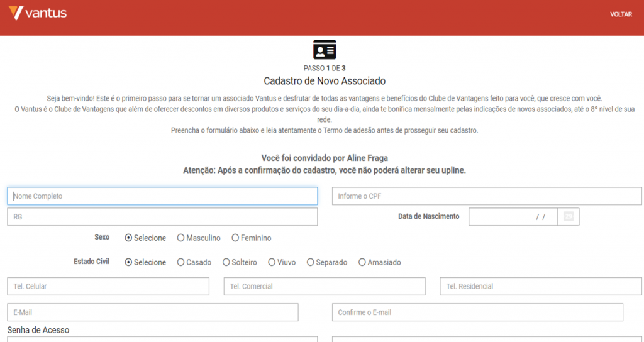Image resolution: width=644 pixels, height=342 pixels.
Task: Click the ID card icon above step indicator
Action: click(x=325, y=50)
